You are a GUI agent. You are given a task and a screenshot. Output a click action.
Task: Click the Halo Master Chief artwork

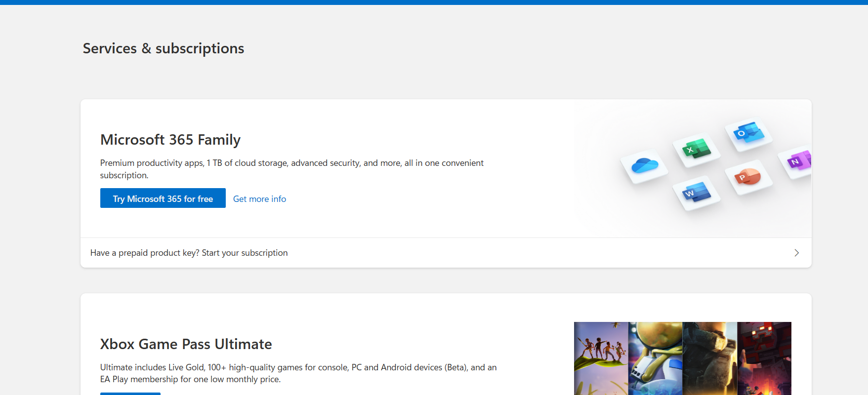(709, 358)
